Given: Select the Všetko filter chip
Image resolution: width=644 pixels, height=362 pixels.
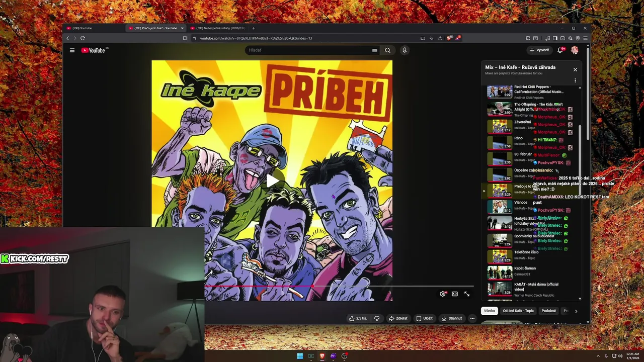Looking at the screenshot, I should point(490,311).
